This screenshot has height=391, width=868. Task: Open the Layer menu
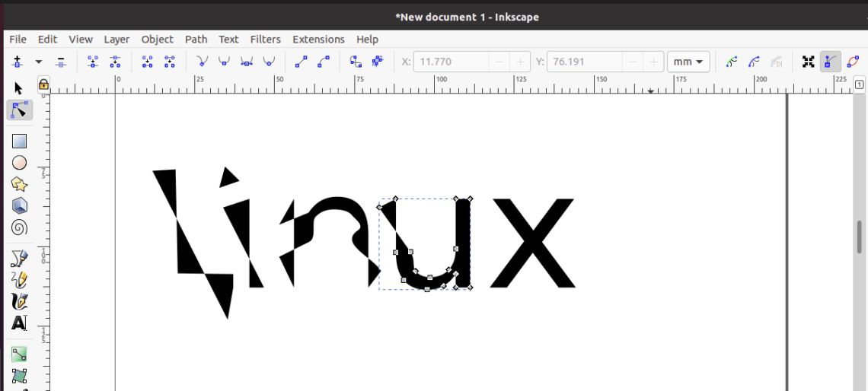(116, 40)
